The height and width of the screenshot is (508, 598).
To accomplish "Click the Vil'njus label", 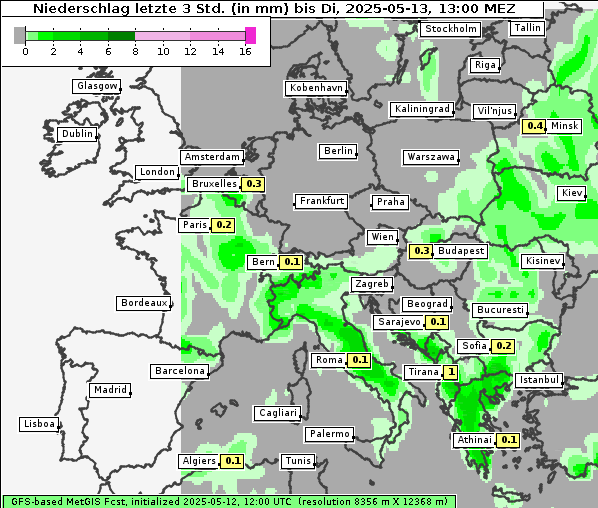I will pos(494,111).
